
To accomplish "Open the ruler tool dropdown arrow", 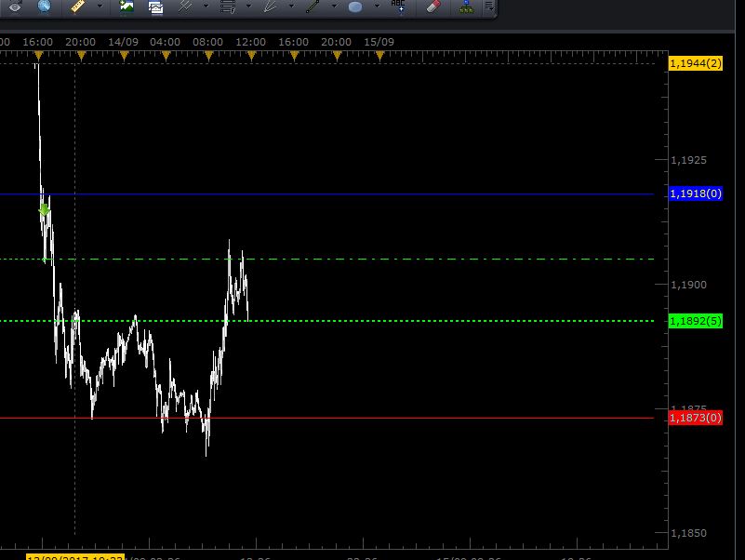I will pos(100,7).
